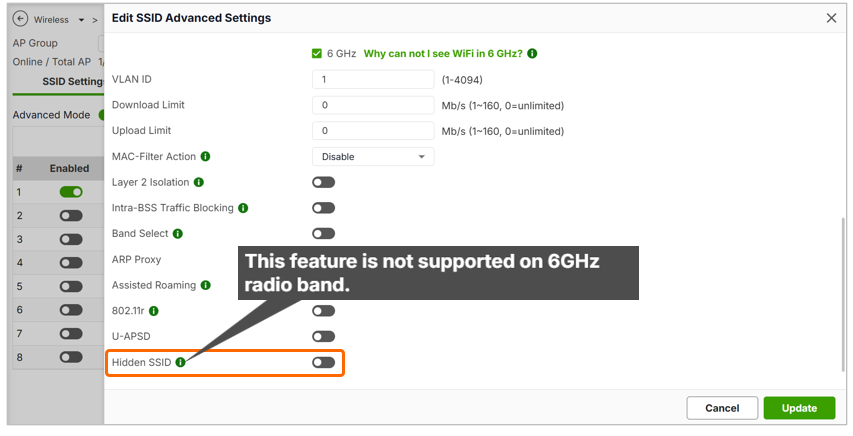Open the 'Why can not I see WiFi in 6 GHz?' link

coord(443,53)
